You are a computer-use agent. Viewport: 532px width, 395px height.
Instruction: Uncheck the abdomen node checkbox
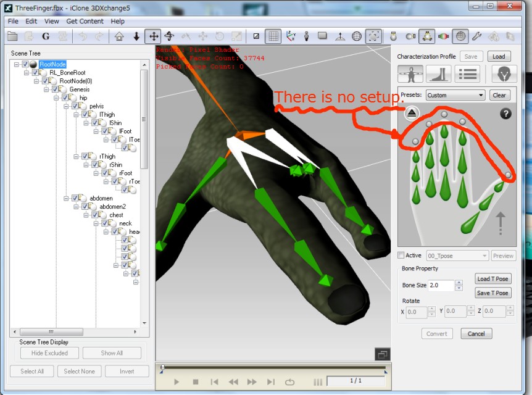[75, 198]
